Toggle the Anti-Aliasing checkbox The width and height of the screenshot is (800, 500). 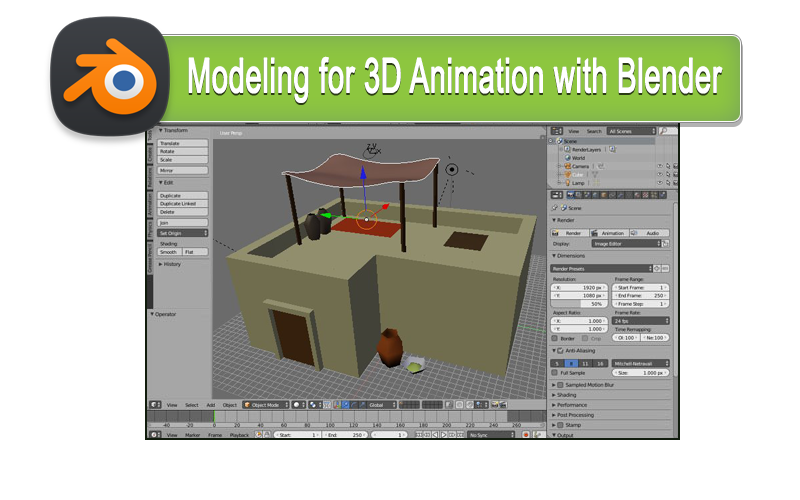(x=561, y=351)
